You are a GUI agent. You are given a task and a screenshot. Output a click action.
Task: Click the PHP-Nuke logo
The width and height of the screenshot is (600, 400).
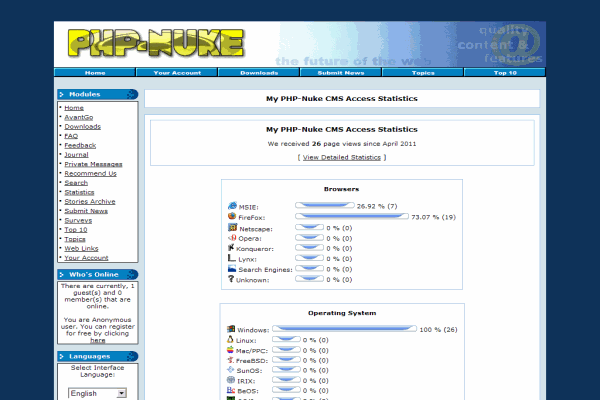(x=156, y=43)
